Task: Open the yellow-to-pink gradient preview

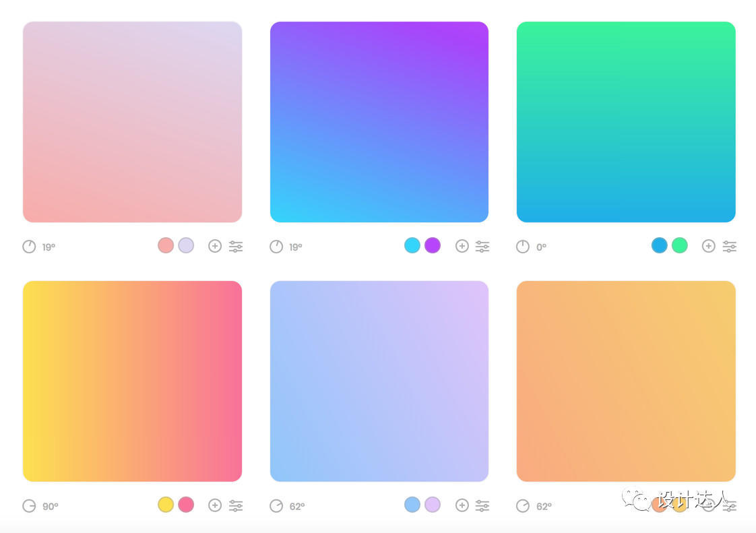Action: (132, 381)
